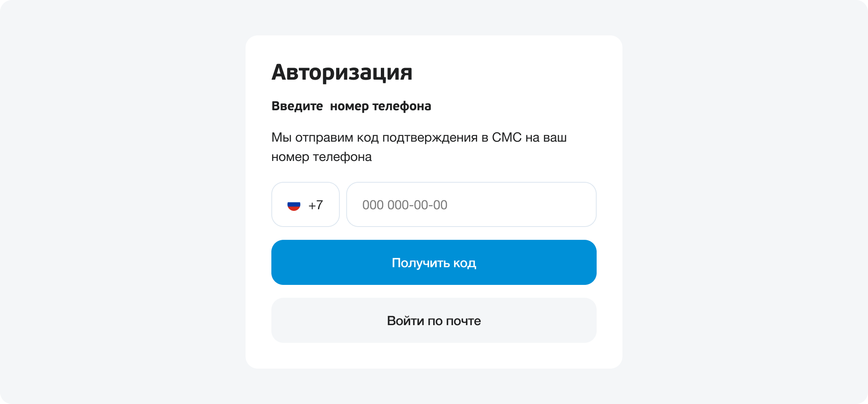
Task: Click the 000 000-00-00 placeholder text
Action: [x=405, y=205]
